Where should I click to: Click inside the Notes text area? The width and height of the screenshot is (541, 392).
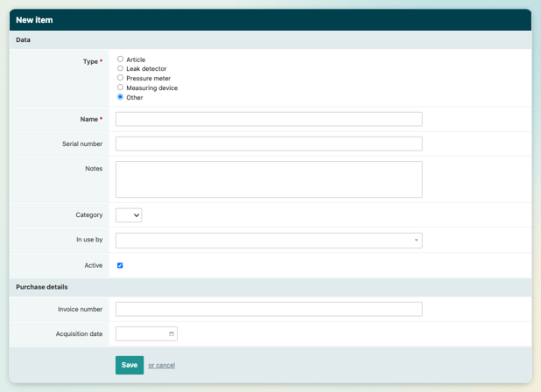[x=269, y=179]
